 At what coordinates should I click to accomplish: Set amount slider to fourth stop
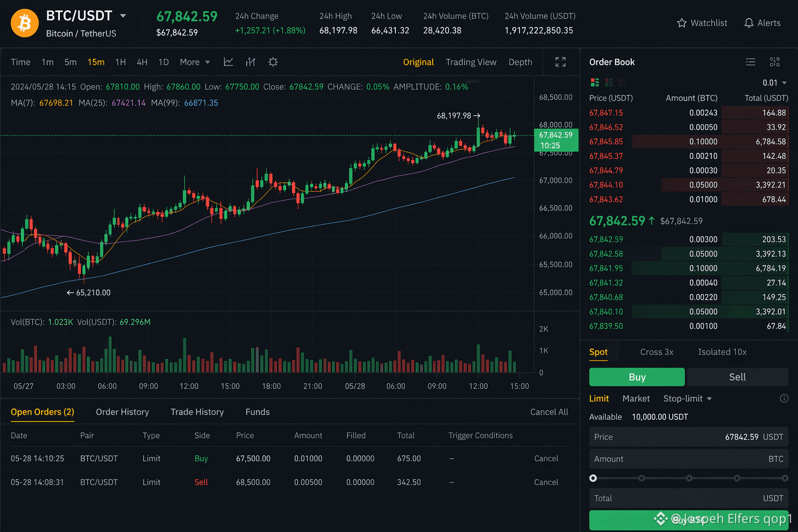pos(737,478)
